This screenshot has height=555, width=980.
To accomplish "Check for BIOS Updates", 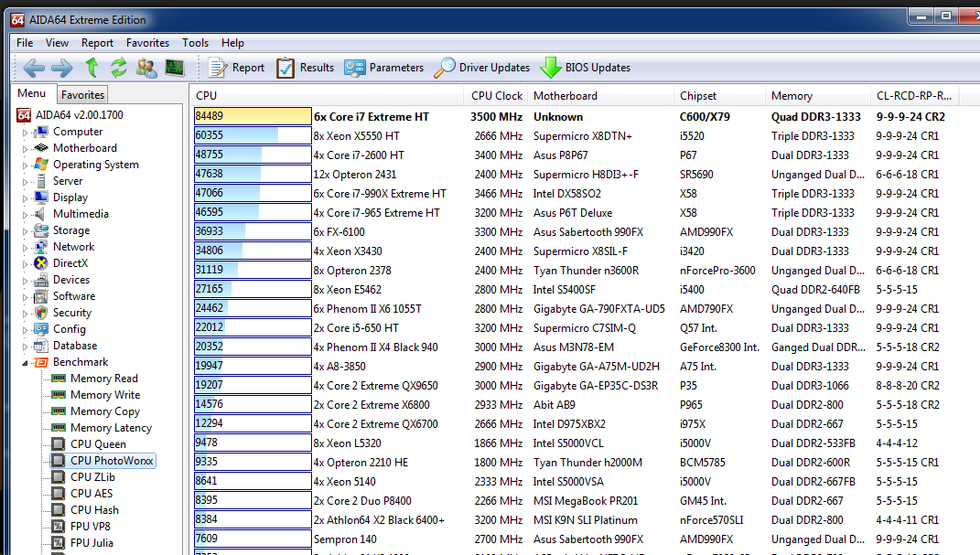I will coord(585,68).
